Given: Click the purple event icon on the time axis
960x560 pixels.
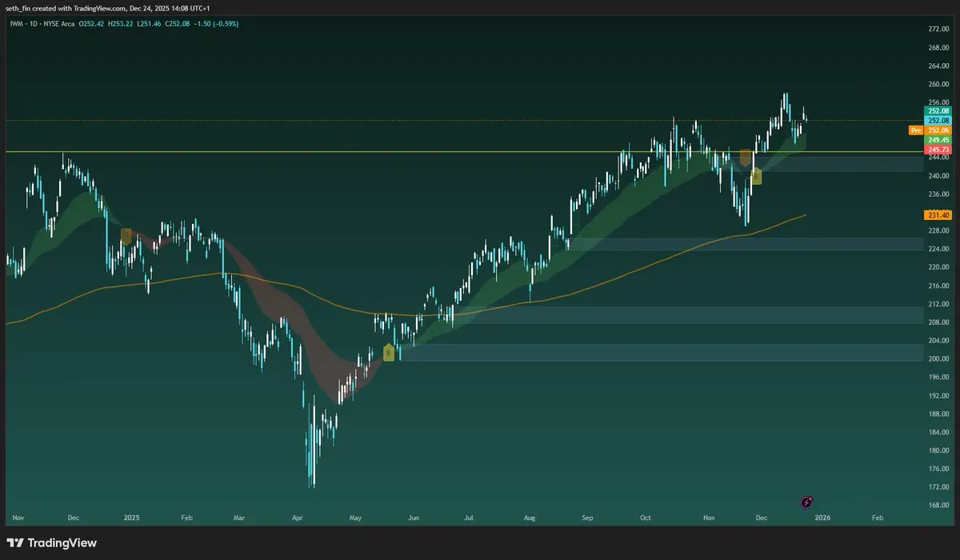Looking at the screenshot, I should pos(807,502).
